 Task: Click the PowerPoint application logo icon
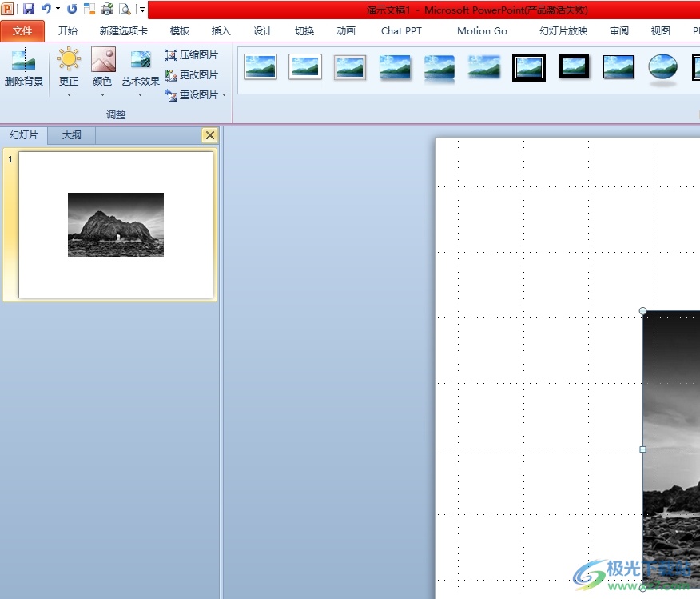pyautogui.click(x=7, y=9)
